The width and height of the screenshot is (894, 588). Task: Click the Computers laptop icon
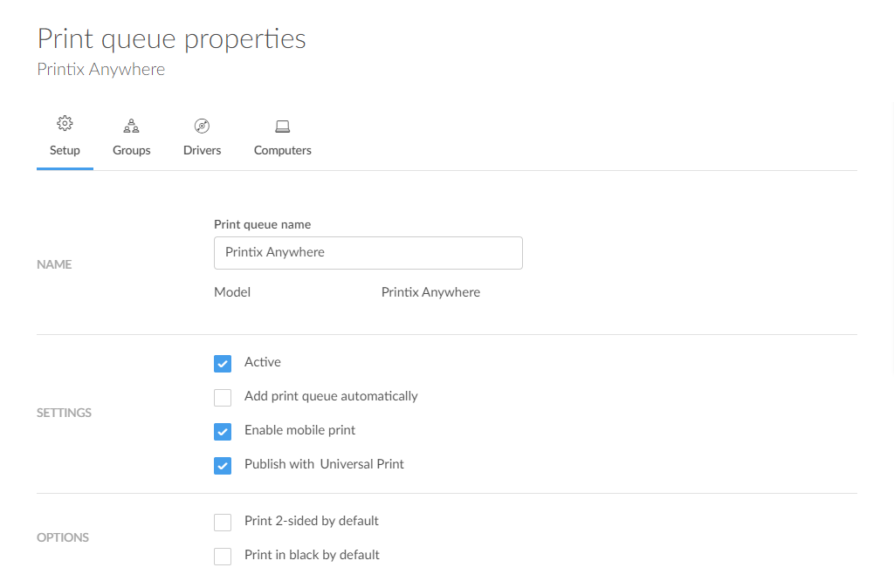point(282,126)
